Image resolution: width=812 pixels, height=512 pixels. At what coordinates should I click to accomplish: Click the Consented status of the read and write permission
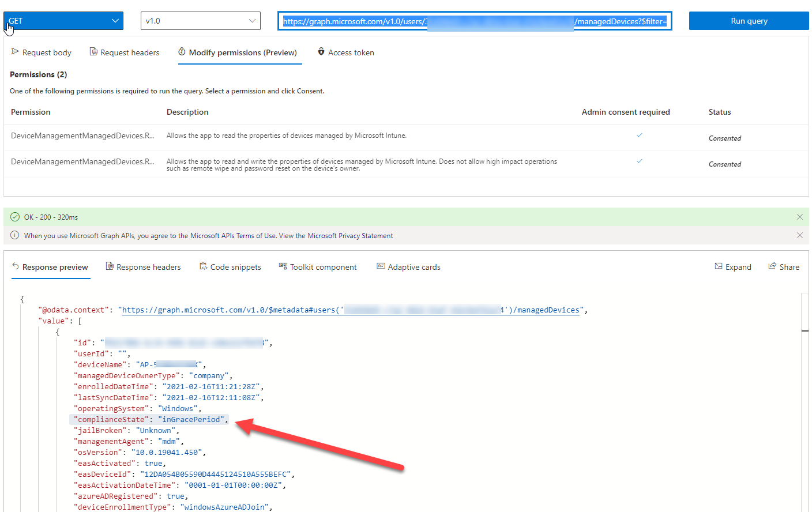click(725, 164)
